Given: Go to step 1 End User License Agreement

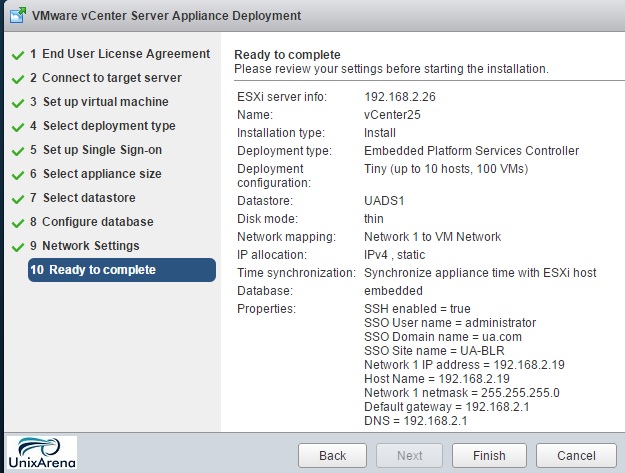Looking at the screenshot, I should (120, 54).
